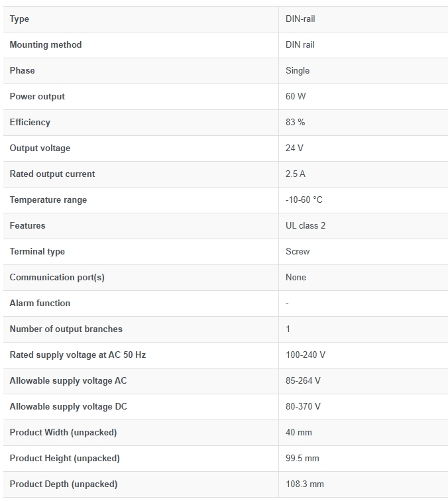This screenshot has height=501, width=448.
Task: Select the Product Width value 40 mm
Action: (299, 432)
